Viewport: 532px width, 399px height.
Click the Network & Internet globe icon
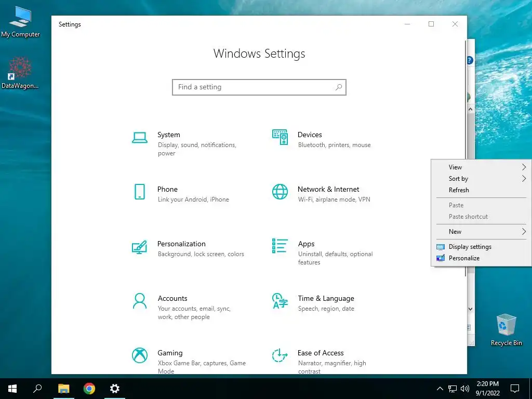[280, 192]
